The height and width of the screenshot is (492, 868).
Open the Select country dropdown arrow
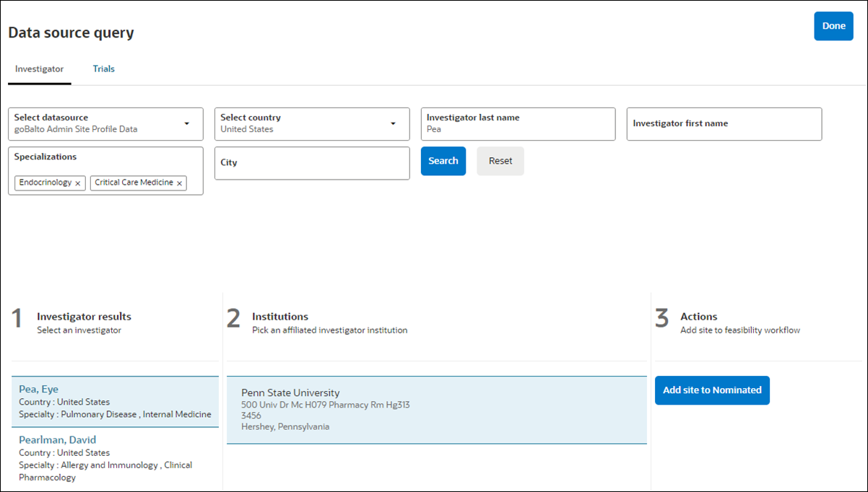coord(394,123)
